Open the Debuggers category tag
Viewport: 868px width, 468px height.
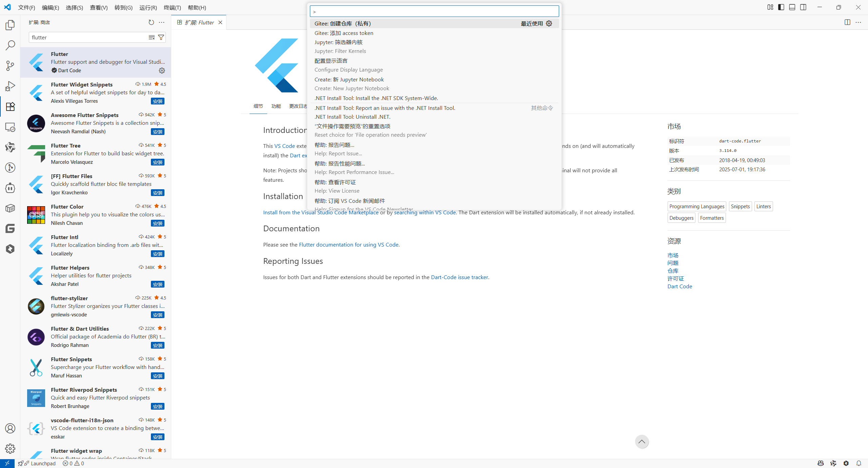[x=681, y=218]
